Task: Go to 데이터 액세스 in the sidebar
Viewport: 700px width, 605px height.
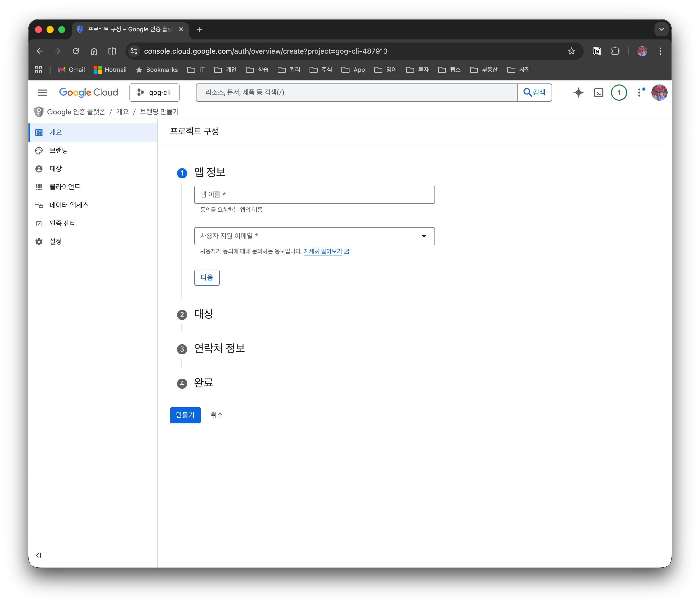Action: [x=69, y=205]
